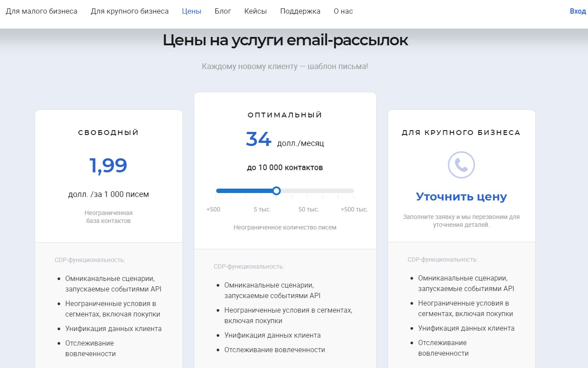The image size is (588, 368).
Task: Open the "Кейсы" navigation item
Action: coord(255,11)
